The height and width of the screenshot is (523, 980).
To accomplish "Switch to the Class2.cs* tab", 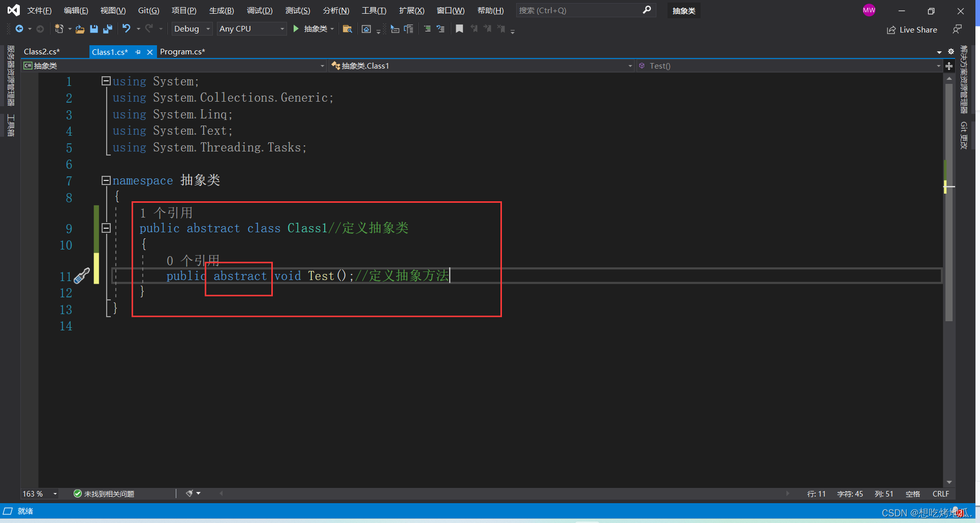I will [42, 52].
